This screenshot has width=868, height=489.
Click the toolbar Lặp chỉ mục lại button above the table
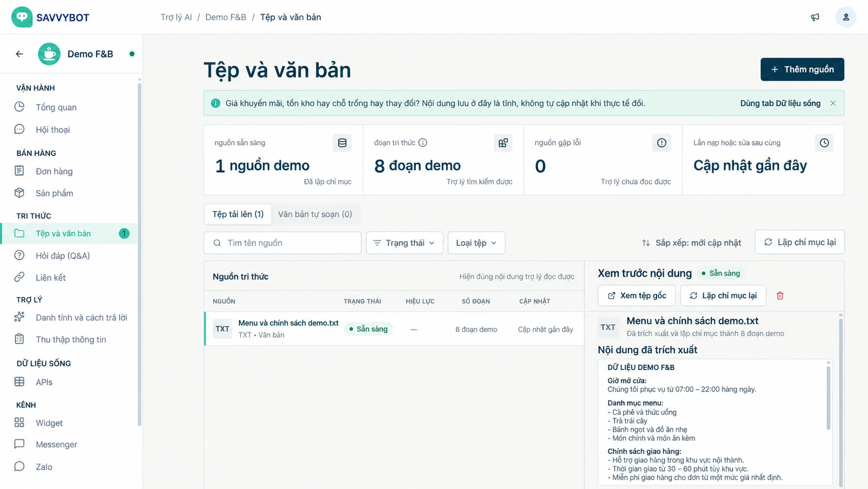point(799,242)
